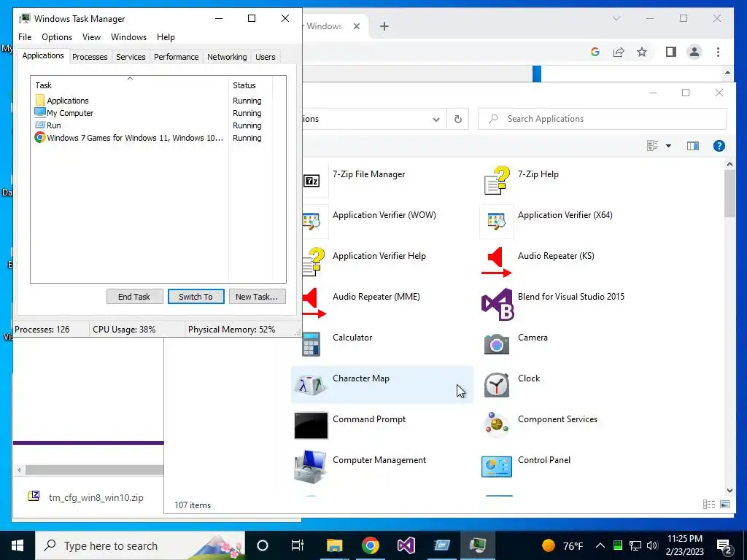
Task: Click the horizontal scrollbar in the Chrome page
Action: coord(94,470)
